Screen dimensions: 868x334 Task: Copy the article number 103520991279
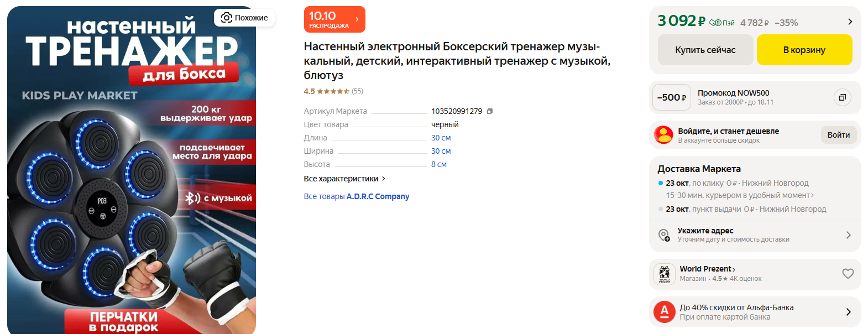(x=490, y=111)
